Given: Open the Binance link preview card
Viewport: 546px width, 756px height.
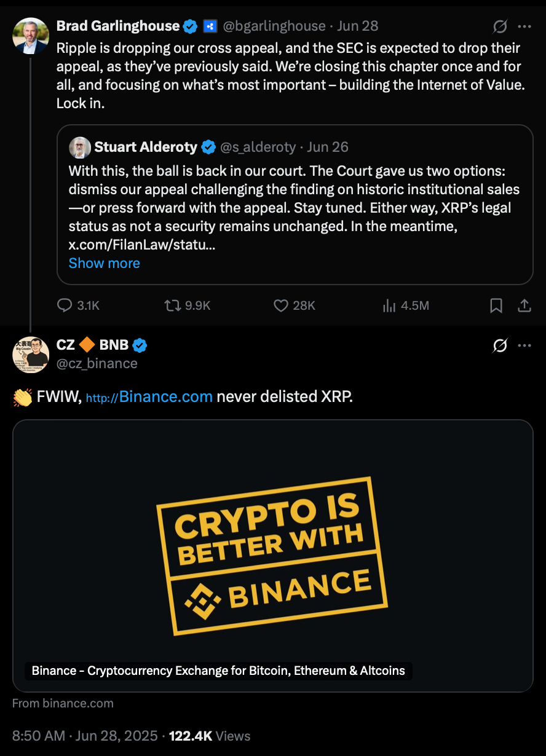Looking at the screenshot, I should tap(273, 556).
